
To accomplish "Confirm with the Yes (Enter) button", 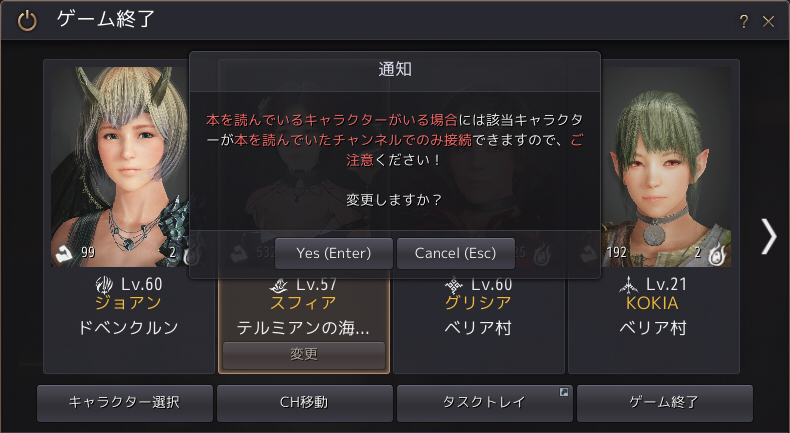I will tap(334, 254).
